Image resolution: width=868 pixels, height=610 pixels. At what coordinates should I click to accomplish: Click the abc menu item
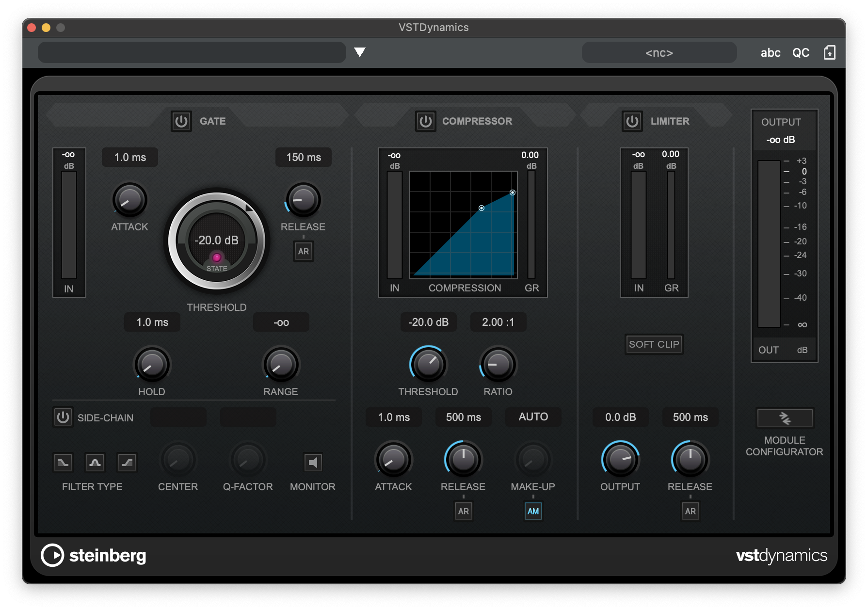point(770,52)
